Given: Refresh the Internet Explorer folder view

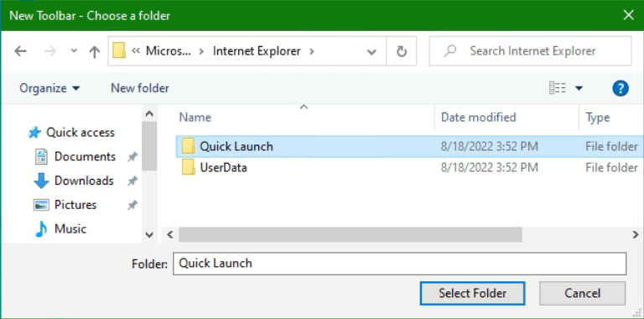Looking at the screenshot, I should point(402,51).
